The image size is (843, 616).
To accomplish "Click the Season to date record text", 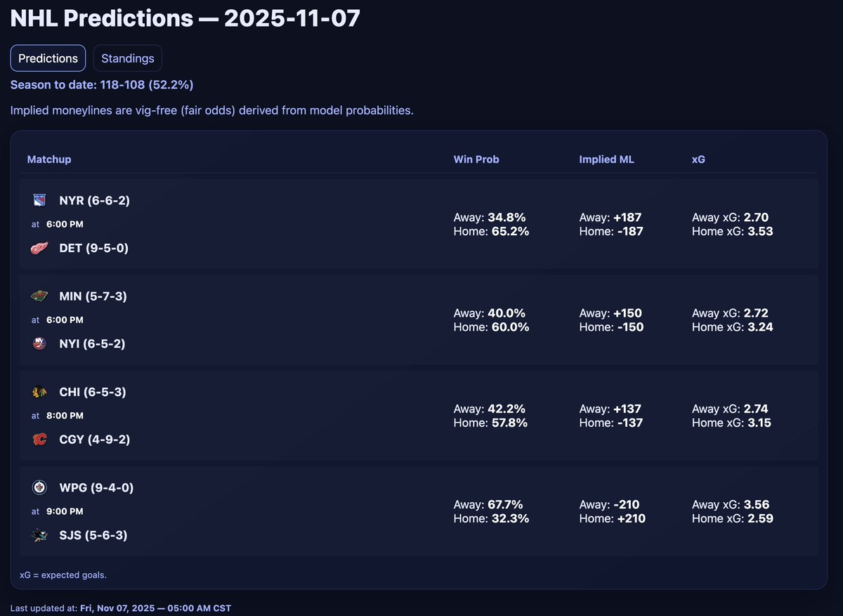I will (x=102, y=85).
